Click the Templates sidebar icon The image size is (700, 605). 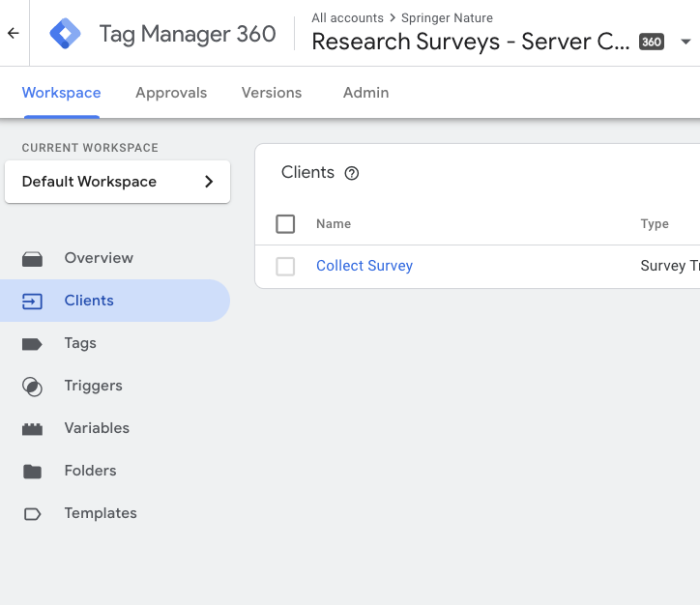tap(32, 514)
